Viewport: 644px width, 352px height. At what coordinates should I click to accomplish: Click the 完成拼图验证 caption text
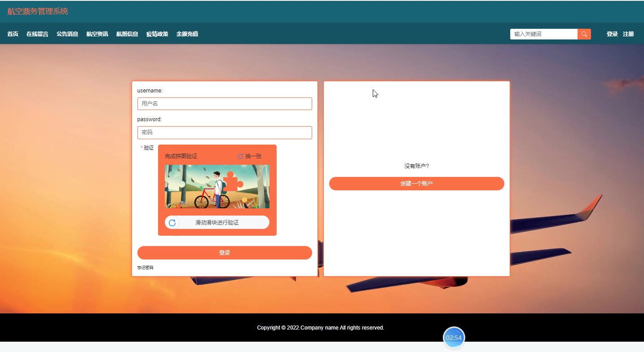pyautogui.click(x=181, y=156)
